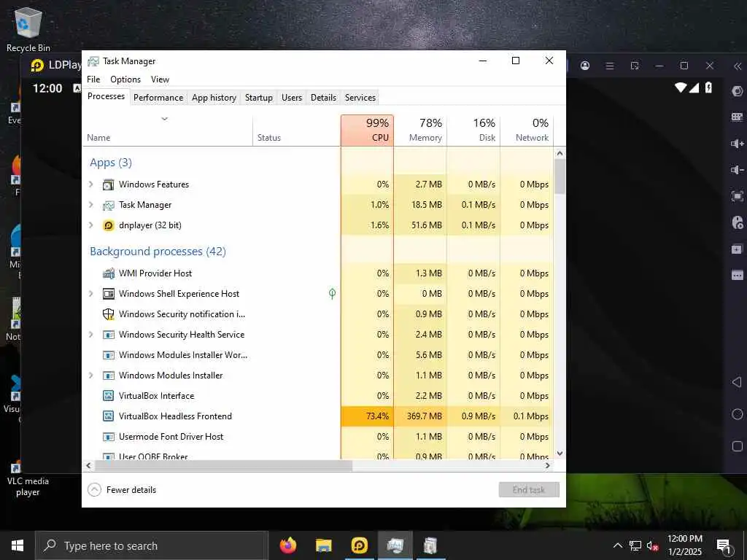Click the VirtualBox Interface icon
Screen dimensions: 747x560
(109, 396)
